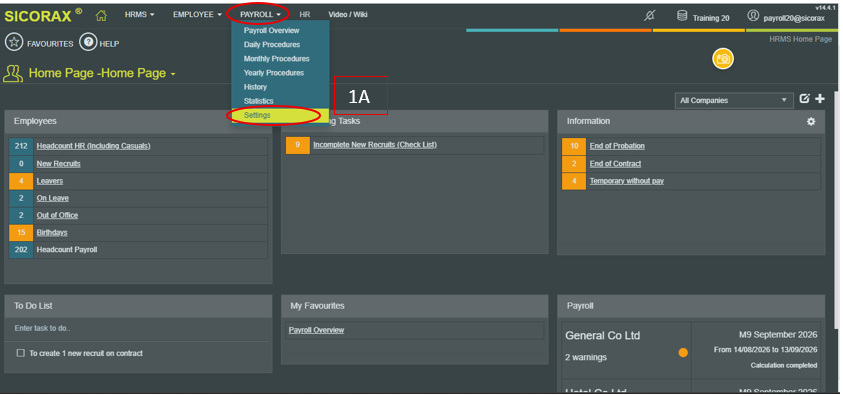The image size is (843, 396).
Task: Open the HR menu item
Action: 305,15
